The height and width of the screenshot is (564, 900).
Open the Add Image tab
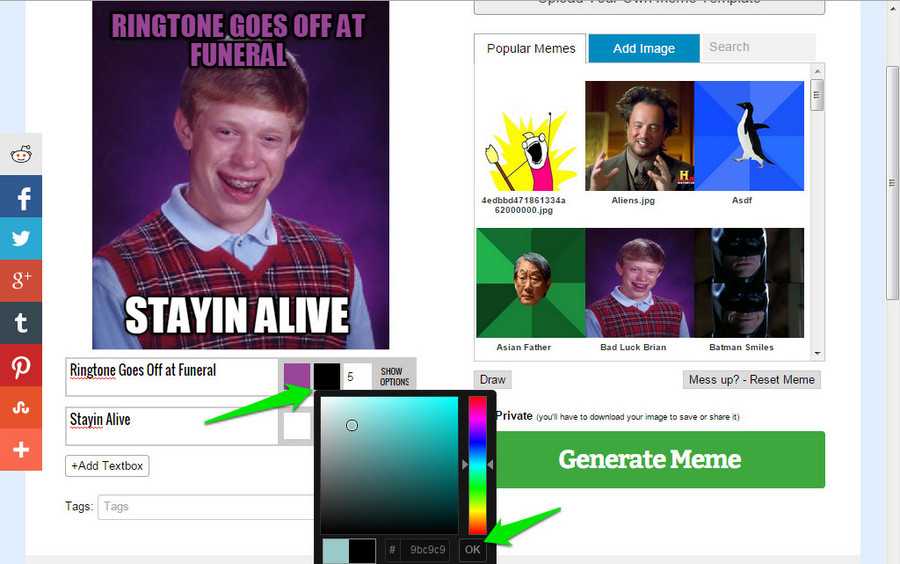pos(643,48)
